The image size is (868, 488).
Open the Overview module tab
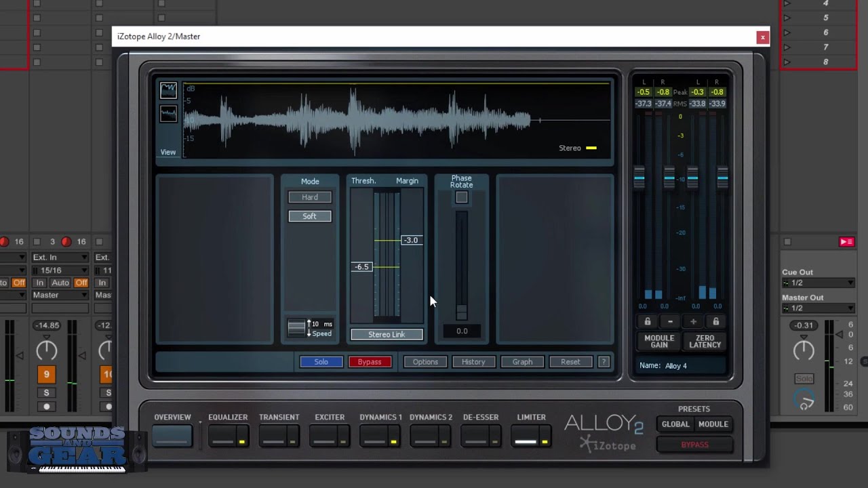pos(172,436)
